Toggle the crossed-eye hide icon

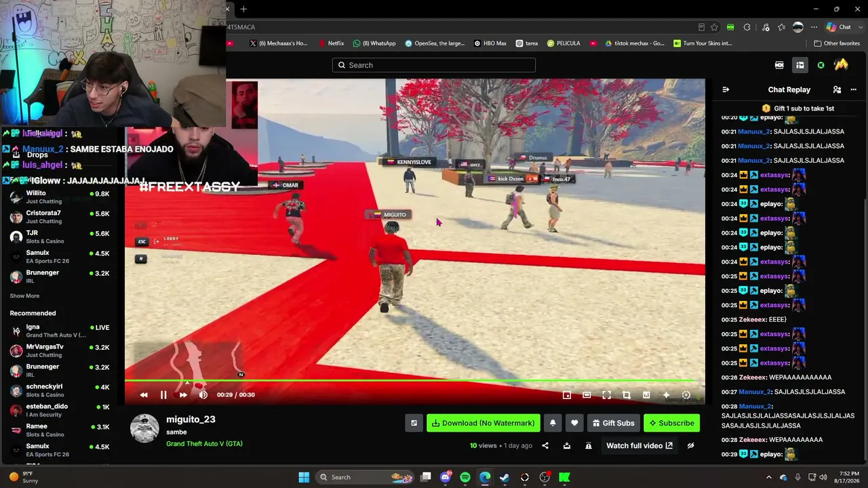[690, 445]
